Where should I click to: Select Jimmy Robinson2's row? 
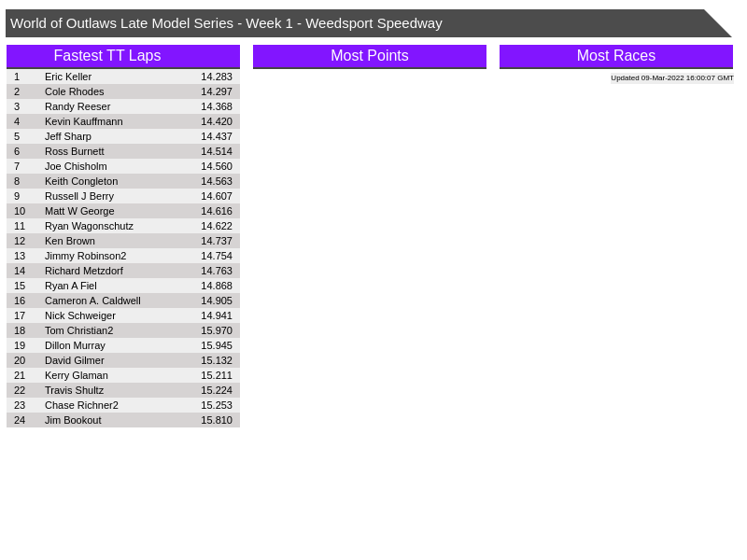85,256
